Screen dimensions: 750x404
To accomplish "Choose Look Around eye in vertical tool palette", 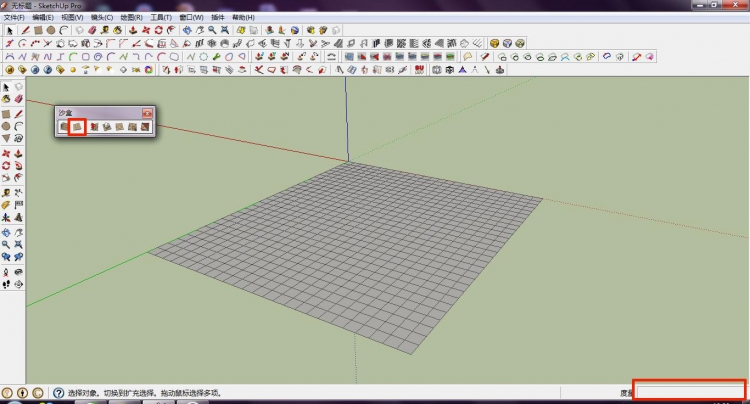I will coord(19,272).
